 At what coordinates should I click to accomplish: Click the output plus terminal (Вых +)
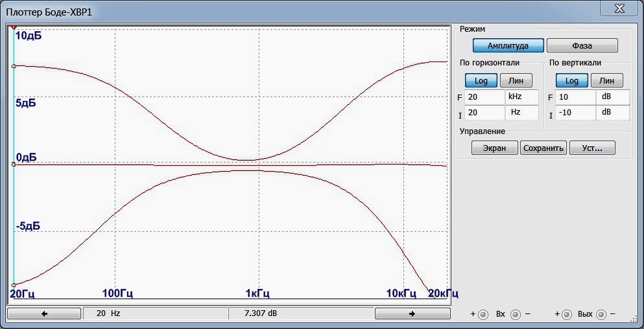(566, 314)
